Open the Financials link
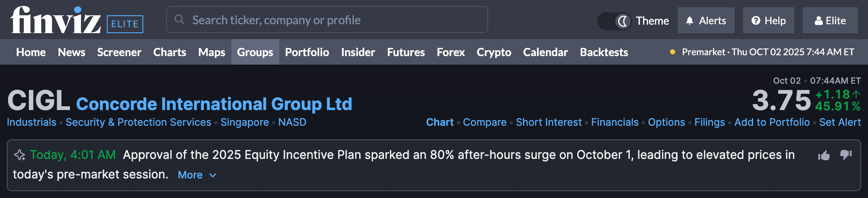 [x=615, y=122]
